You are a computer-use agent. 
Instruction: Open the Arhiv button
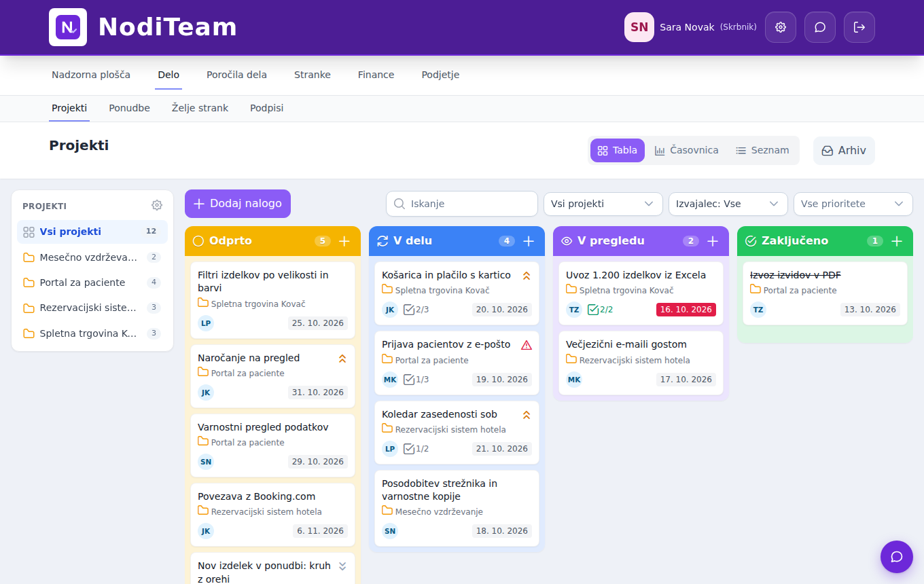(x=844, y=151)
